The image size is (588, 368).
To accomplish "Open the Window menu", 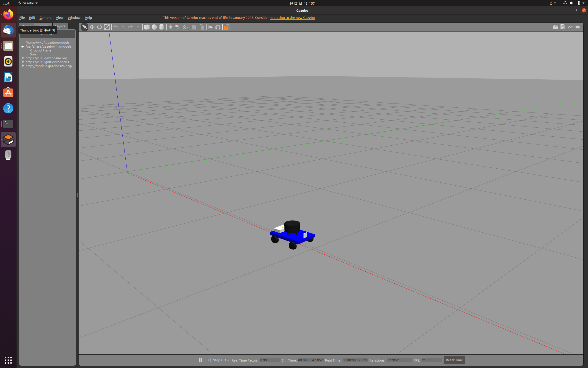I will coord(74,17).
